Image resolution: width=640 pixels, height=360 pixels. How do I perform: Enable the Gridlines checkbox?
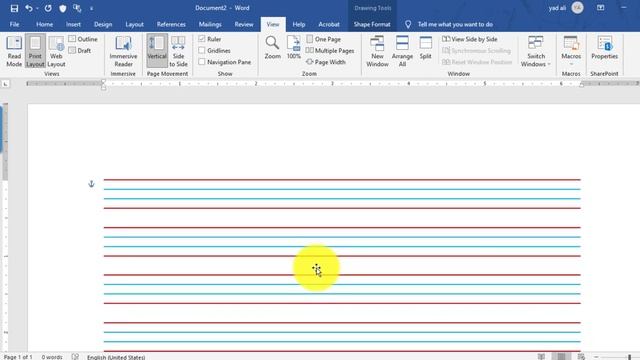pyautogui.click(x=202, y=50)
